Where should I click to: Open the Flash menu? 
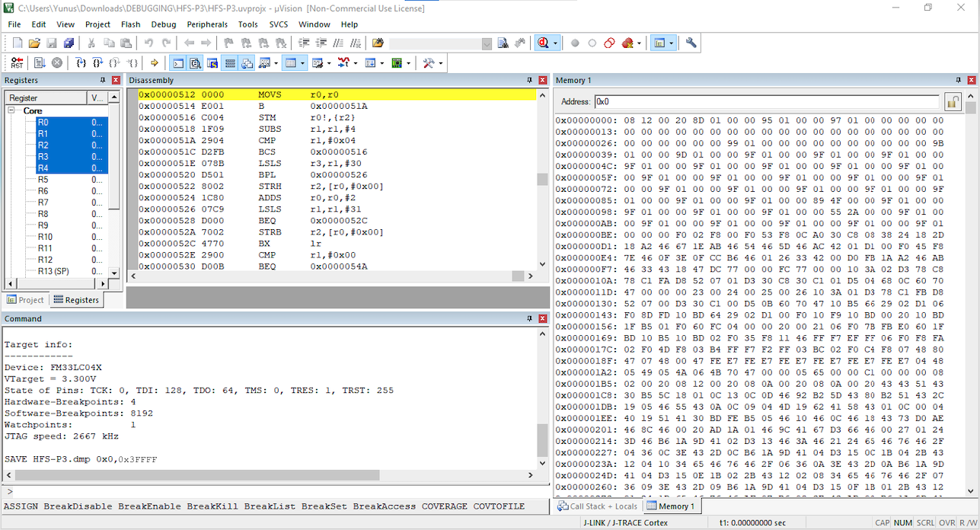pos(131,24)
